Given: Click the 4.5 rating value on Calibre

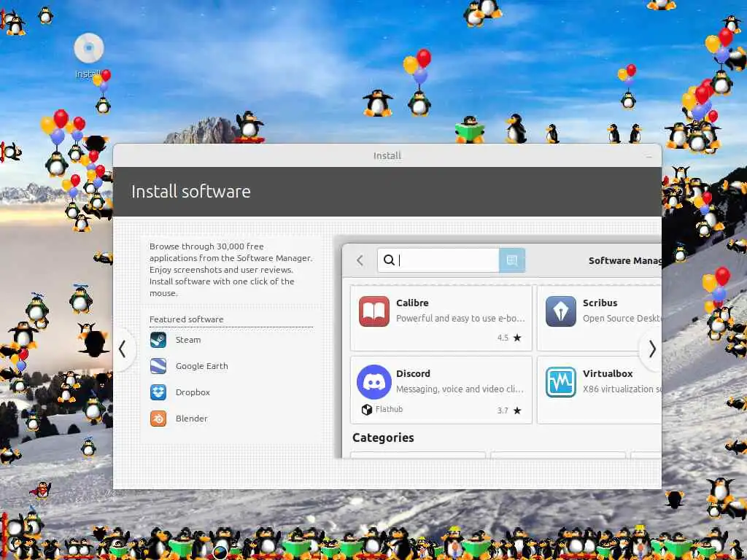Looking at the screenshot, I should tap(503, 338).
